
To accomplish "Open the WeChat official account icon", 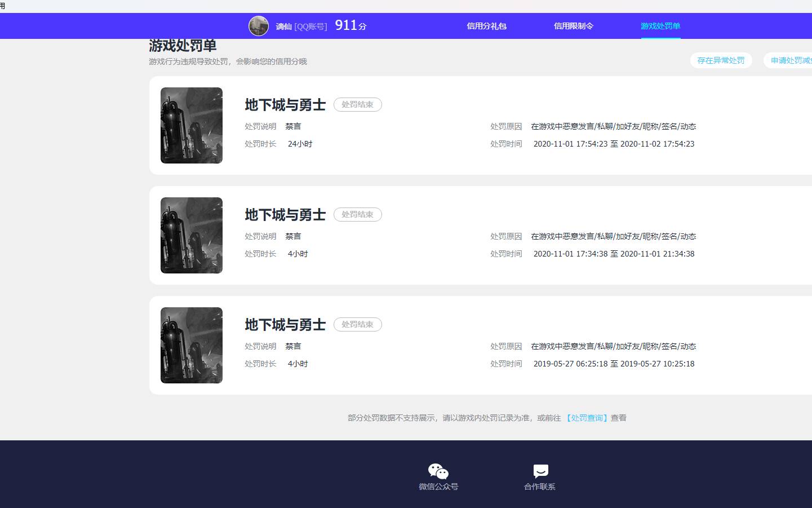I will (438, 471).
